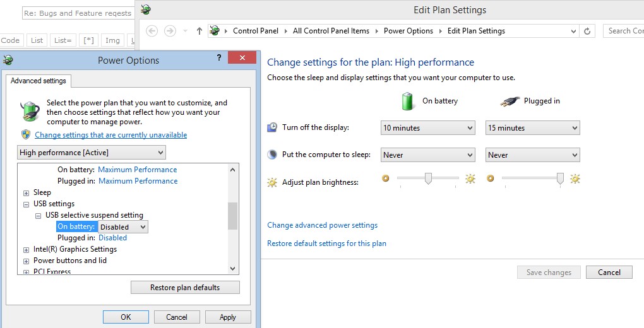Click the on-battery brightness slider
The height and width of the screenshot is (328, 644).
point(428,179)
